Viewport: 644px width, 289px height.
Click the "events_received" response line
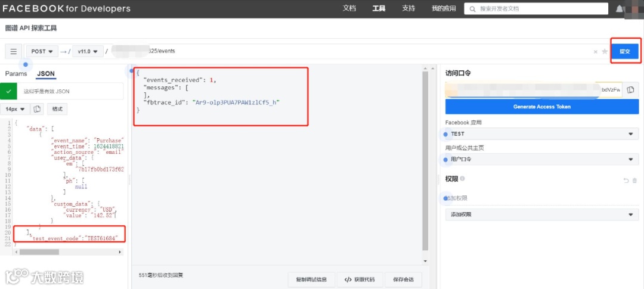click(x=179, y=80)
